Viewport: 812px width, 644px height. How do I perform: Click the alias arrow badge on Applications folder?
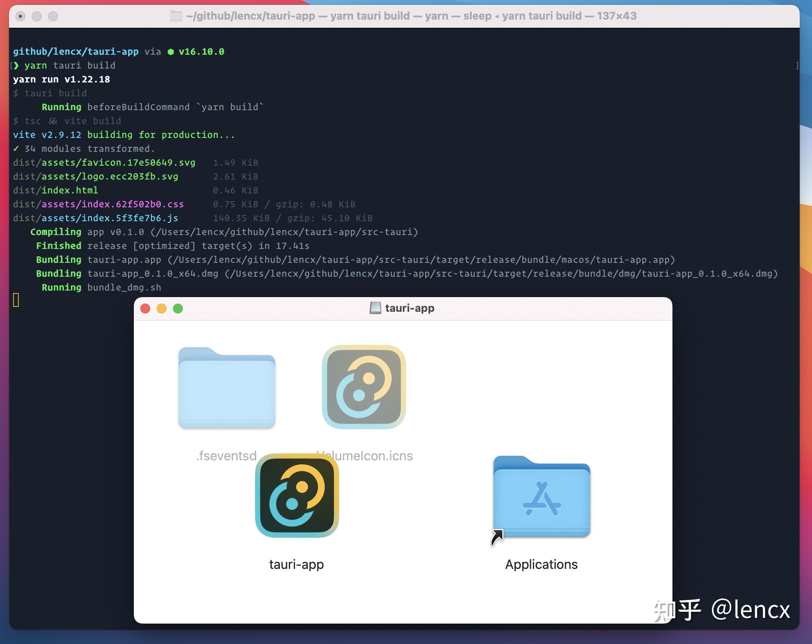click(497, 537)
